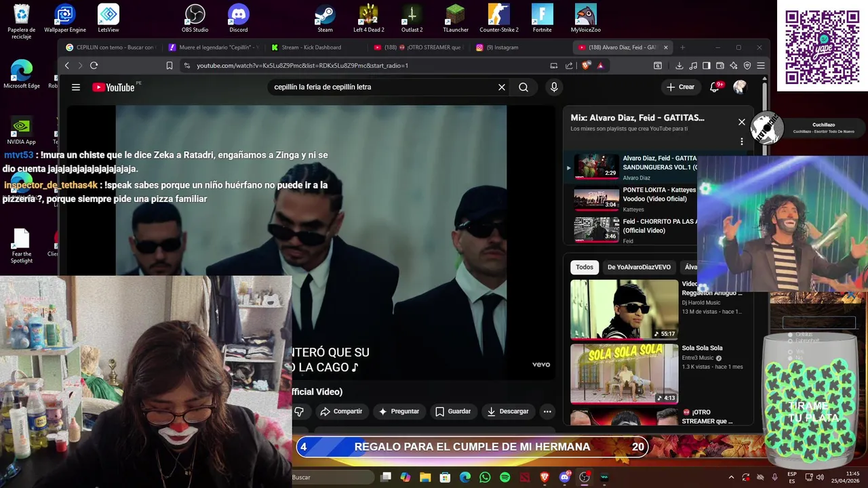This screenshot has width=868, height=488.
Task: Toggle the system tray microphone icon
Action: click(x=775, y=477)
